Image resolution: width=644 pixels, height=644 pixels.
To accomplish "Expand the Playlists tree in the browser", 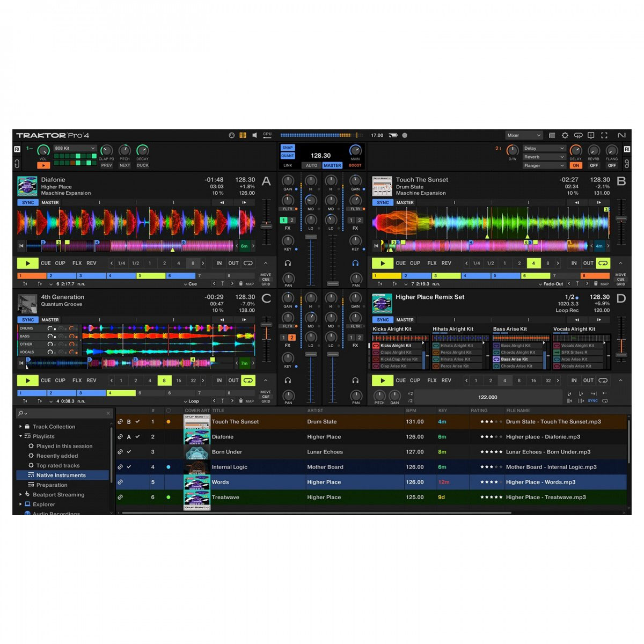I will 21,436.
